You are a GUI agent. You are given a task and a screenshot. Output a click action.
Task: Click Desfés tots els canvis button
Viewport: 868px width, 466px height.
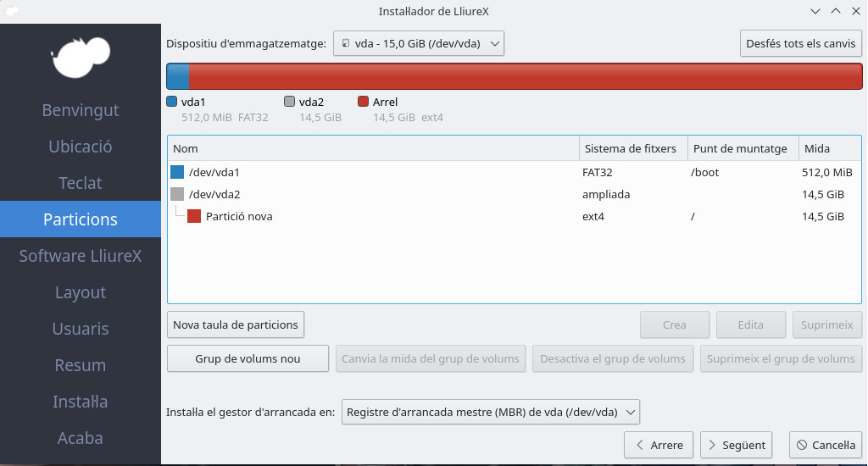coord(800,43)
